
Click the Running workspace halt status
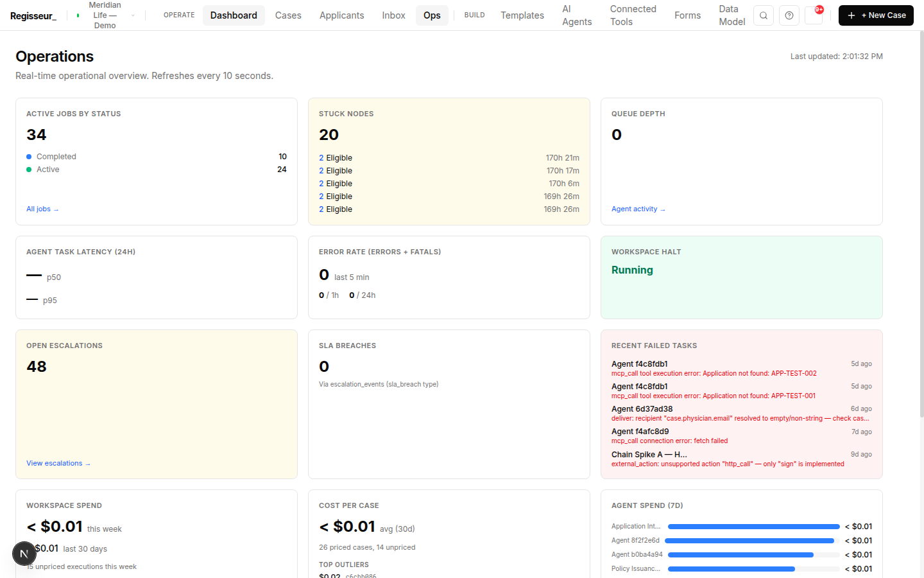[632, 270]
